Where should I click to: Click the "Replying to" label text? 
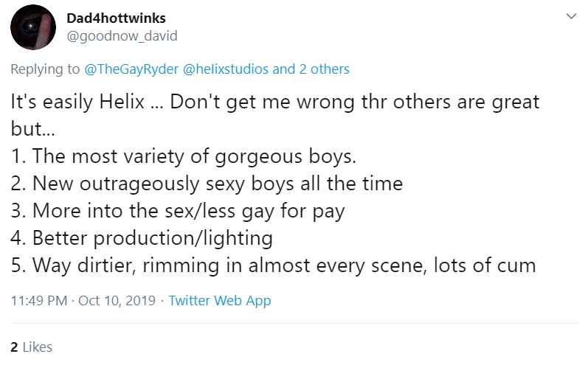tap(45, 69)
